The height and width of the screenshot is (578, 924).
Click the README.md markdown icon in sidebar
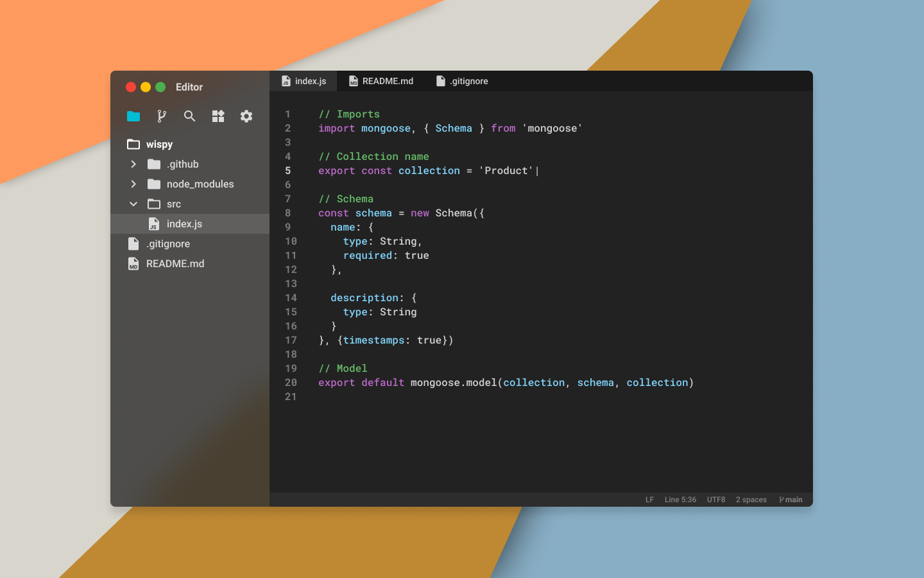pos(133,264)
